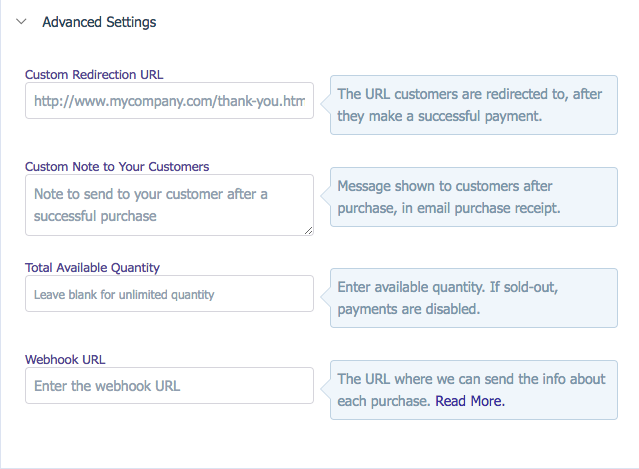Click into the Webhook URL input
Image resolution: width=639 pixels, height=469 pixels.
[x=169, y=385]
